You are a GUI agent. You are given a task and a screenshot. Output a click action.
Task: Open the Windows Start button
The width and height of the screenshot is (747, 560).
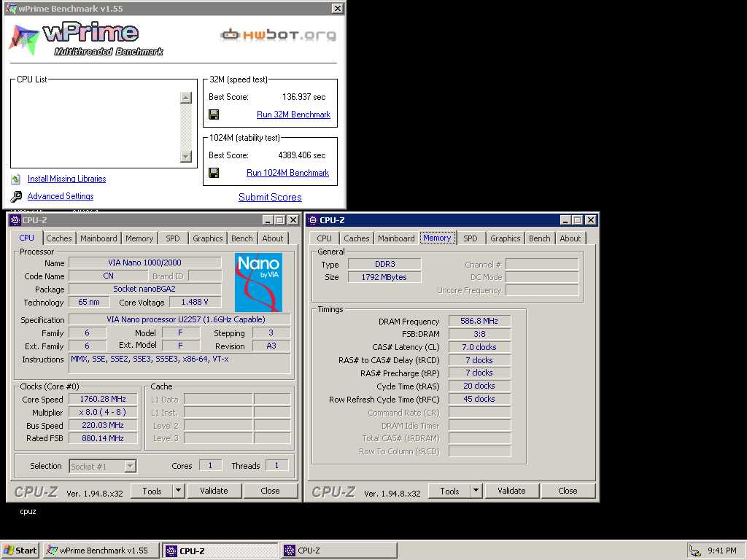20,551
